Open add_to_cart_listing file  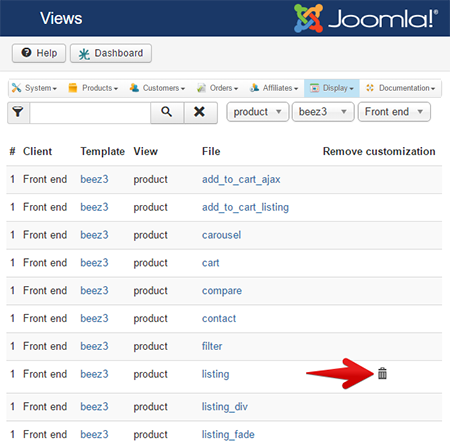click(x=245, y=207)
